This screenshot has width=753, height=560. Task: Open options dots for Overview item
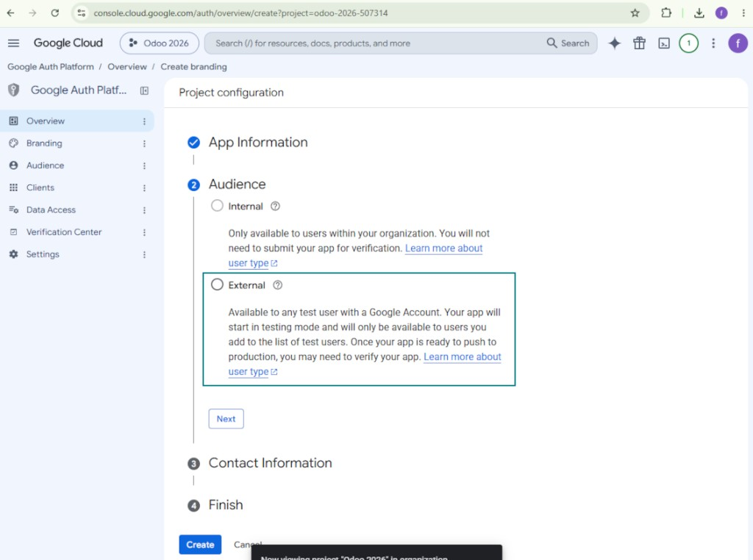point(144,121)
